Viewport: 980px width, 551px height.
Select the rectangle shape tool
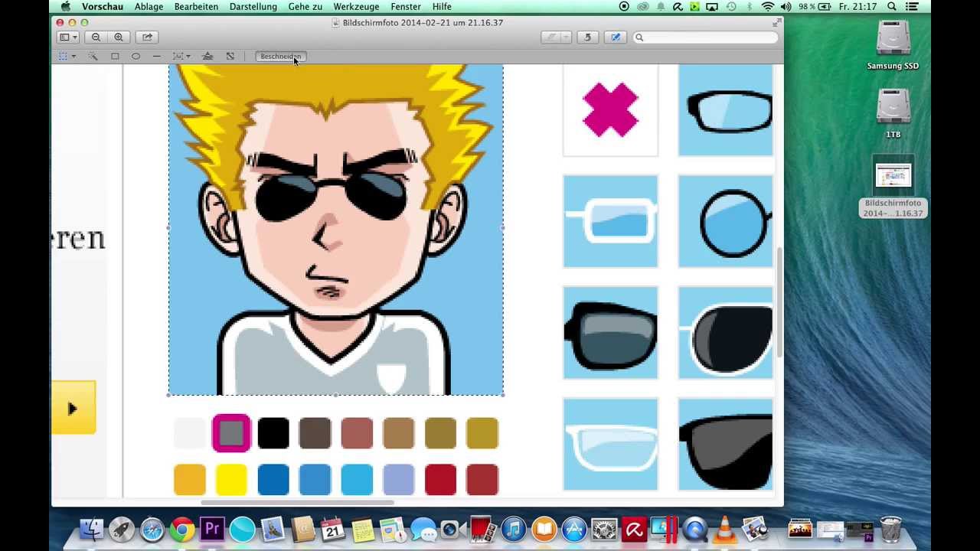coord(115,56)
